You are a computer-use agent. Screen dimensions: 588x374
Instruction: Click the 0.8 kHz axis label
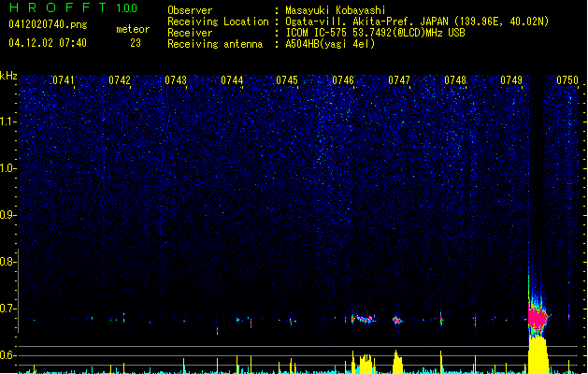pyautogui.click(x=7, y=262)
